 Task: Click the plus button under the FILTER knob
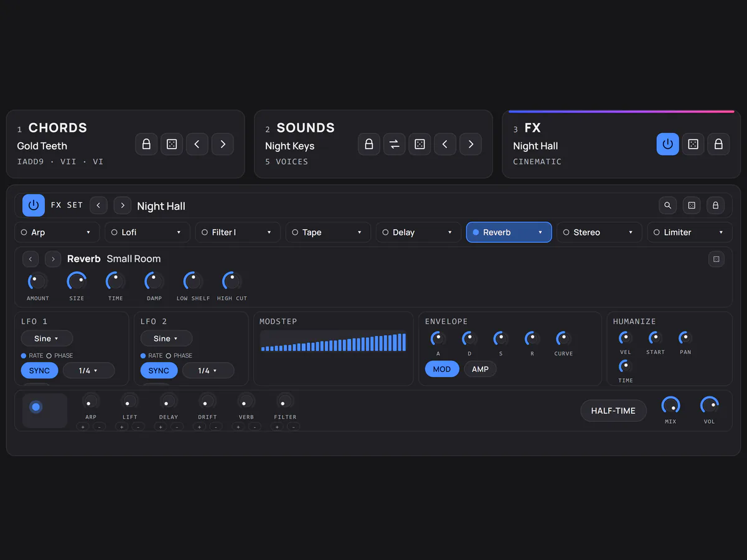click(x=277, y=427)
